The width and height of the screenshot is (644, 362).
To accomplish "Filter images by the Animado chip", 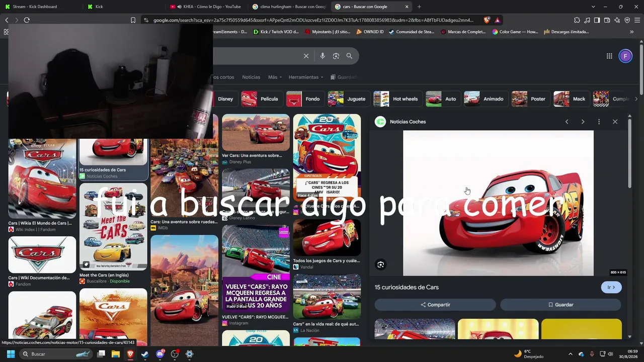I will tap(486, 99).
